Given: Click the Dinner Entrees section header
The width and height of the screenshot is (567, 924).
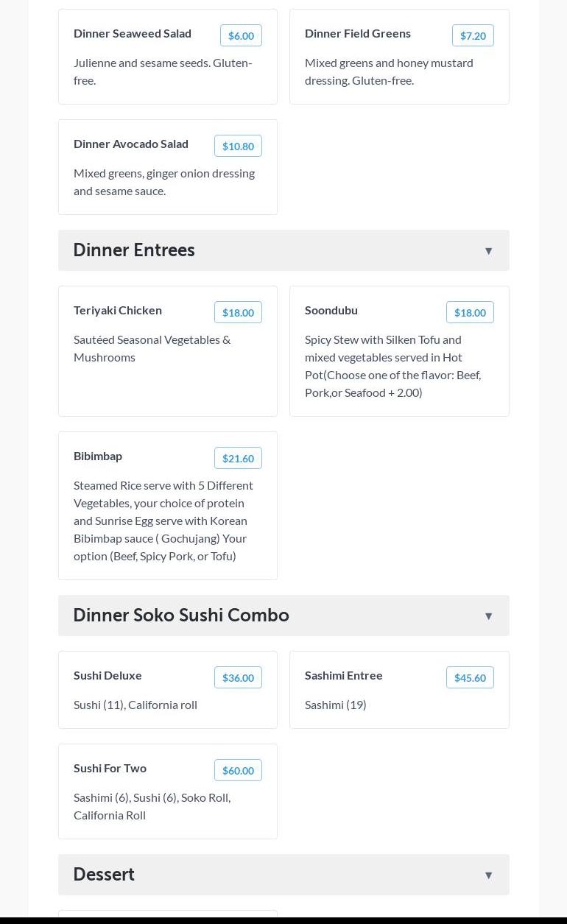Looking at the screenshot, I should click(x=283, y=250).
